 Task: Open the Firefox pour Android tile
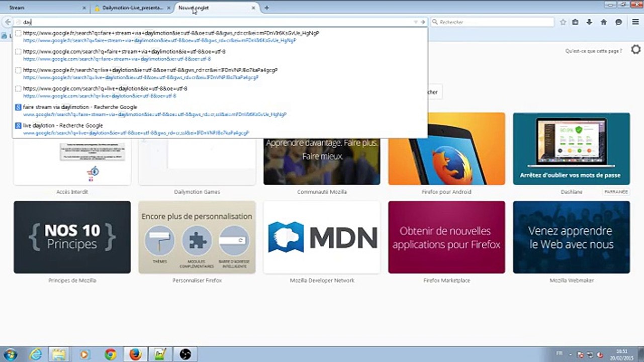click(446, 149)
